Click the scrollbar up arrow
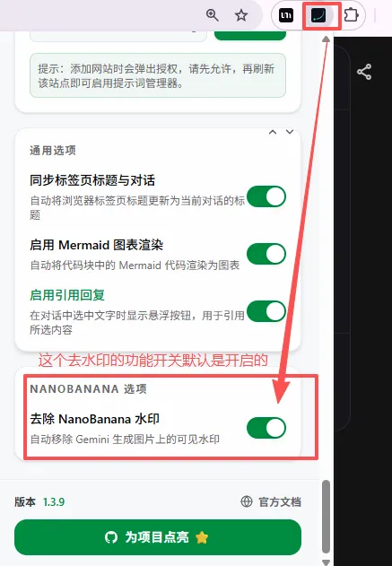 point(326,39)
